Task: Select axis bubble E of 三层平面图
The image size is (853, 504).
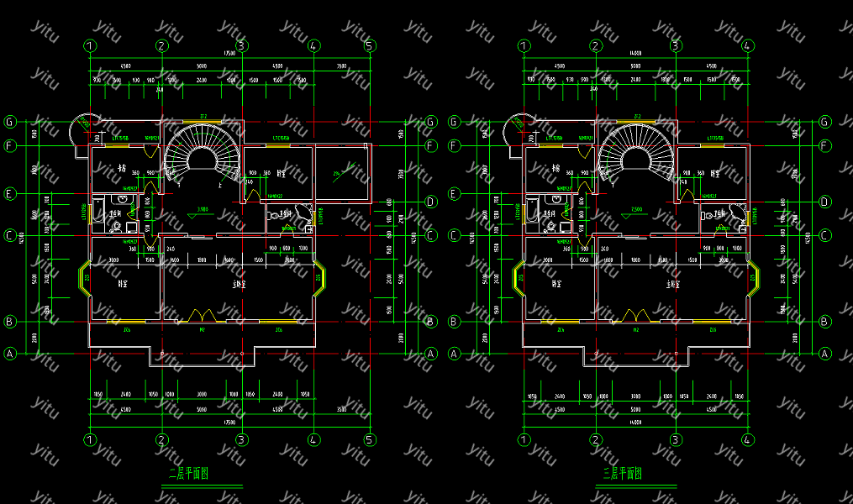Action: point(455,193)
